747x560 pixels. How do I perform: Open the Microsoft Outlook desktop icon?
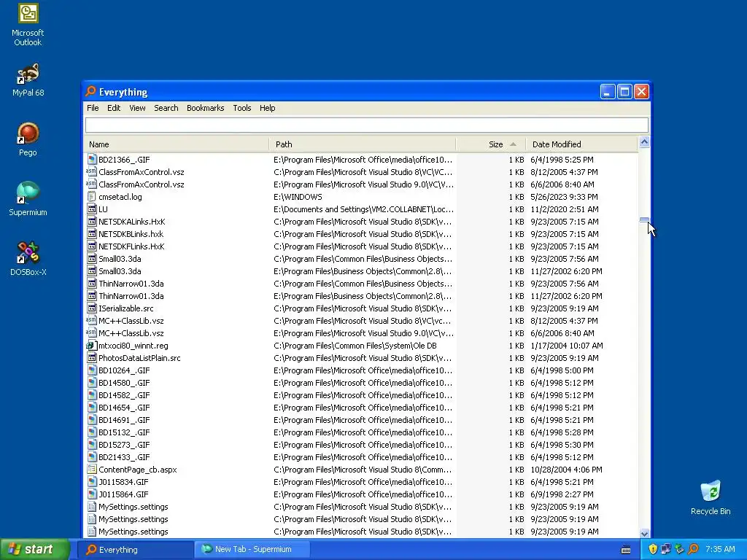28,25
